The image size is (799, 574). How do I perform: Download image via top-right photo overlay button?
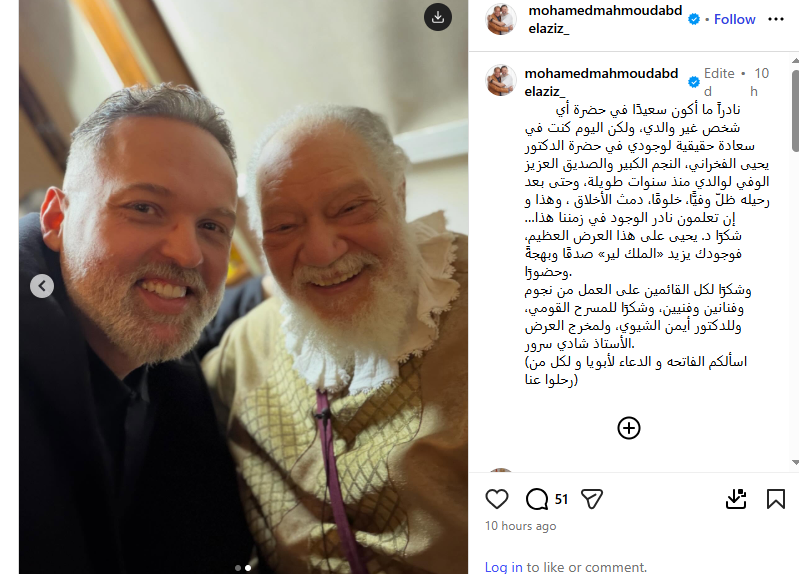pos(438,17)
